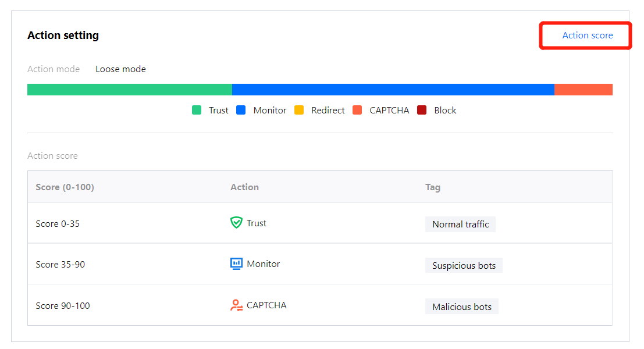
Task: Click the orange CAPTCHA person icon
Action: [236, 305]
